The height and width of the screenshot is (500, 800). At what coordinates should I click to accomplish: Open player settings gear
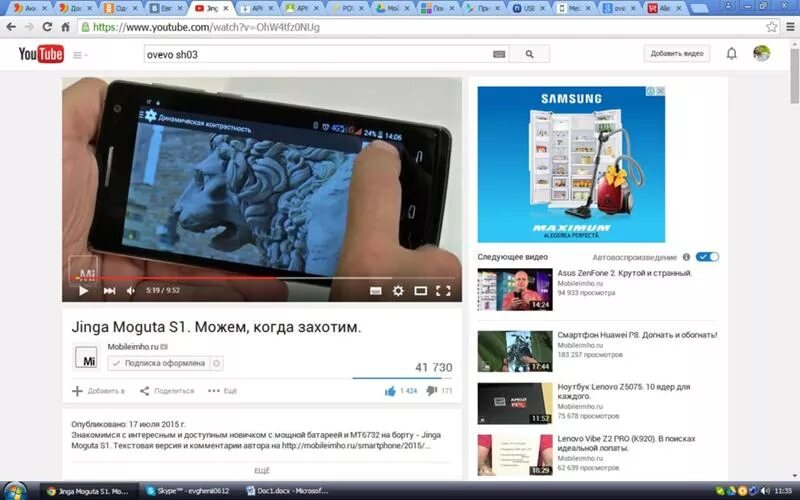(398, 291)
